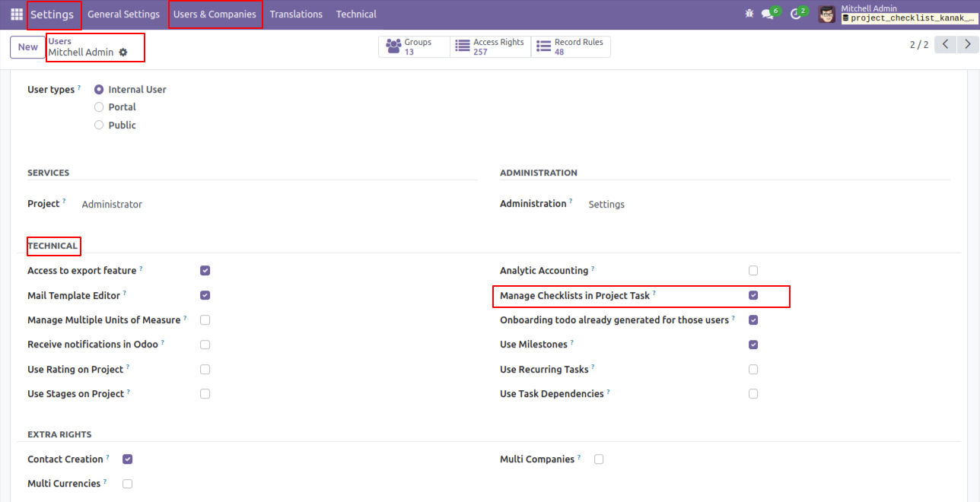980x502 pixels.
Task: Toggle Onboarding todo already generated checkbox
Action: pyautogui.click(x=753, y=320)
